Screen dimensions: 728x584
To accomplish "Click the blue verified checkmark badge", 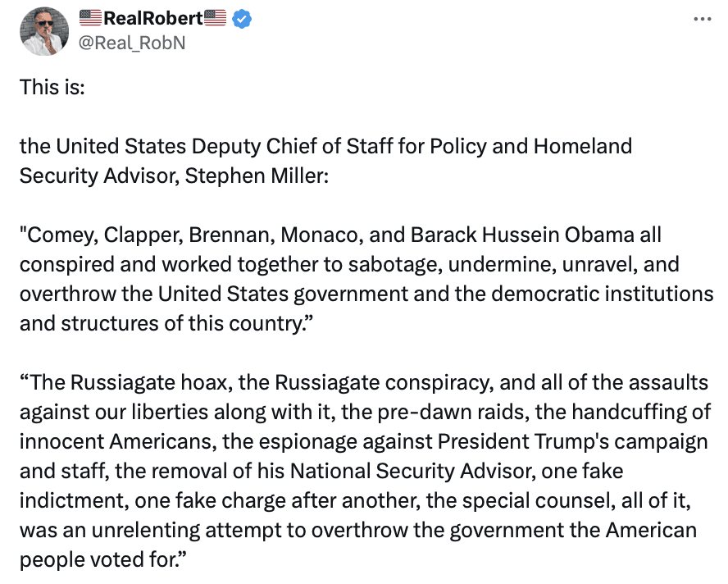I will (241, 19).
